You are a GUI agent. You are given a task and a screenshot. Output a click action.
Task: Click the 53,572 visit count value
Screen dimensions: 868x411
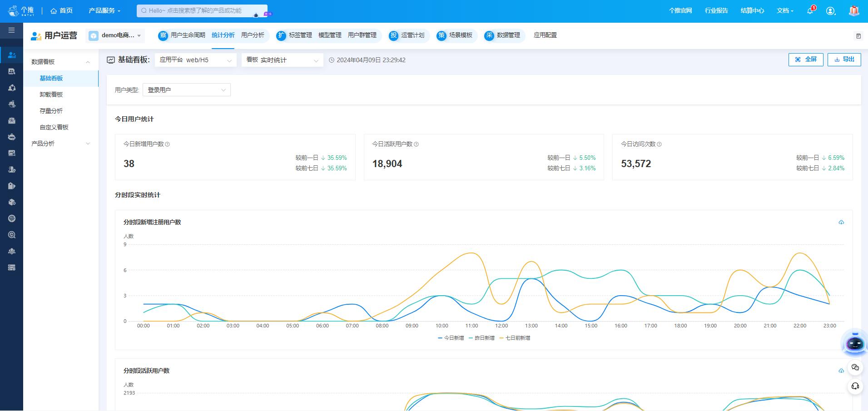coord(636,164)
